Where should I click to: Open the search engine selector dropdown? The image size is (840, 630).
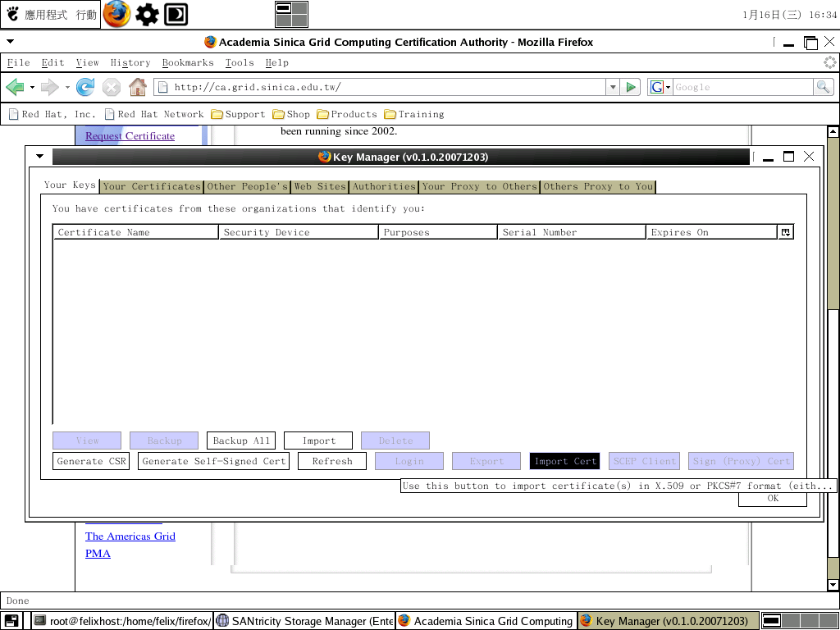pos(660,87)
